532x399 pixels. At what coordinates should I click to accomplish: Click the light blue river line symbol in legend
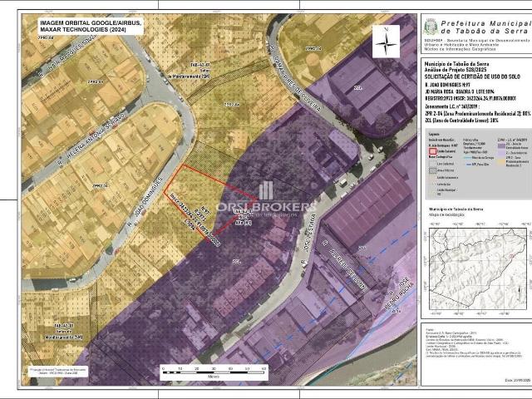click(469, 158)
